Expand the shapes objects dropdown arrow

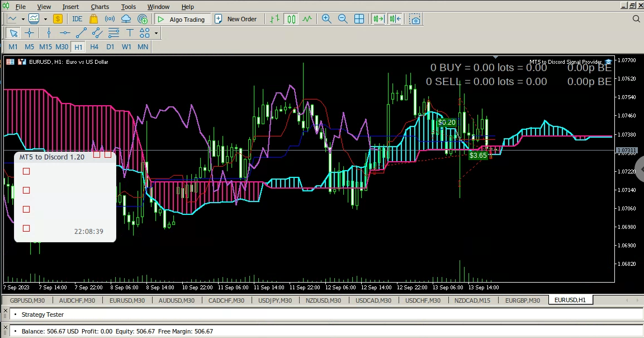pos(156,33)
